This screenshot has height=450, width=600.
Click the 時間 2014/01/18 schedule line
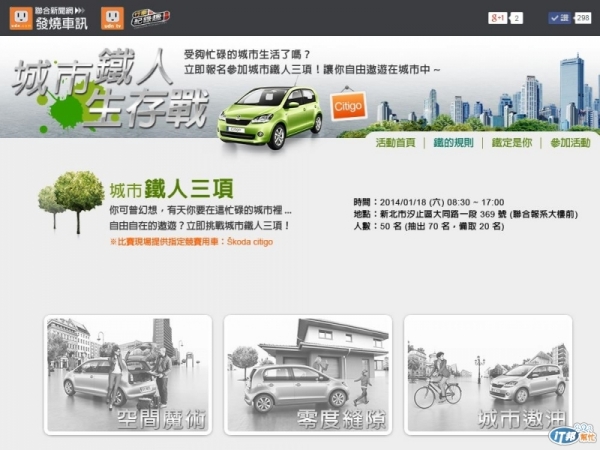pyautogui.click(x=429, y=202)
